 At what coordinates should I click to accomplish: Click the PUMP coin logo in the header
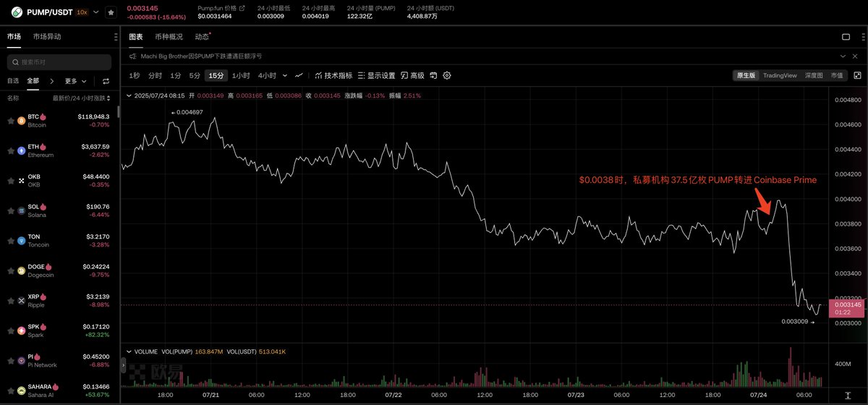coord(16,12)
